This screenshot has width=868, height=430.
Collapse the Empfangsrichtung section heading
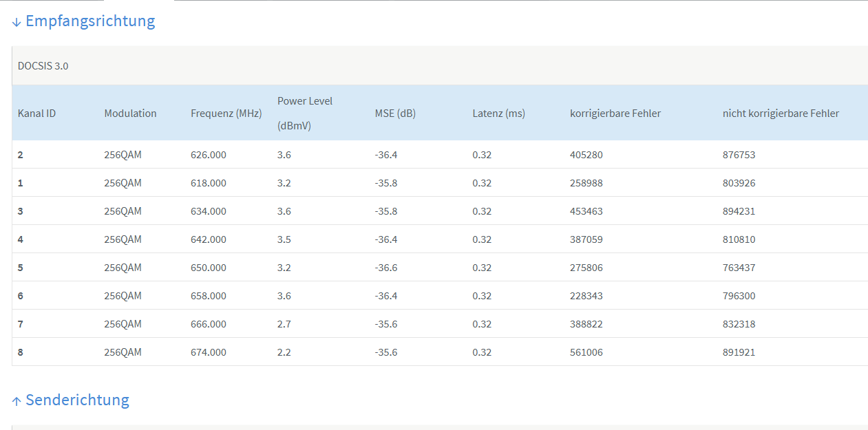point(89,21)
